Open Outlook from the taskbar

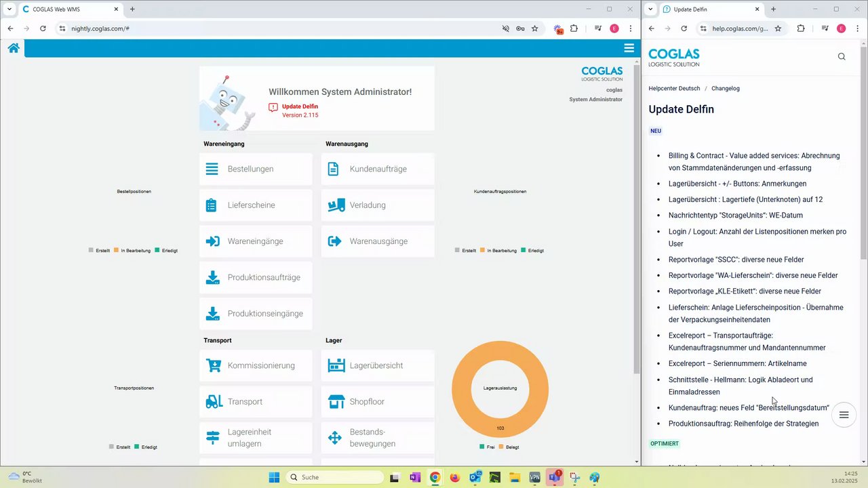(475, 477)
